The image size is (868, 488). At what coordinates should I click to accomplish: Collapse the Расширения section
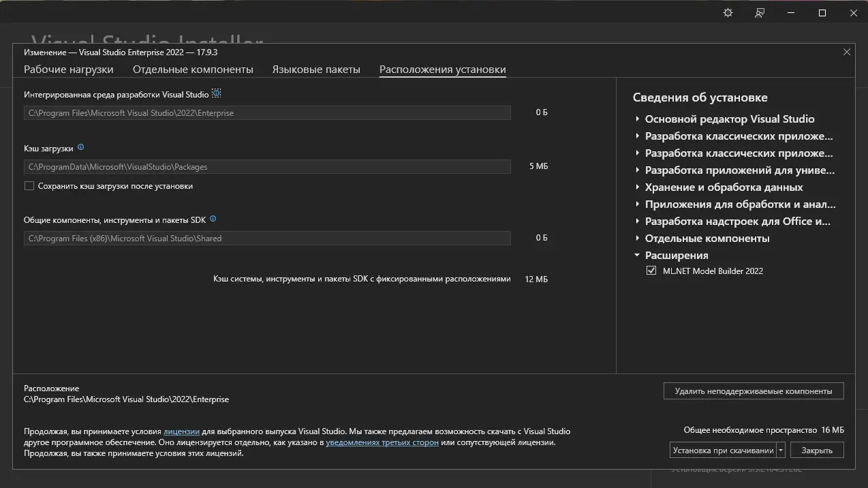[637, 255]
